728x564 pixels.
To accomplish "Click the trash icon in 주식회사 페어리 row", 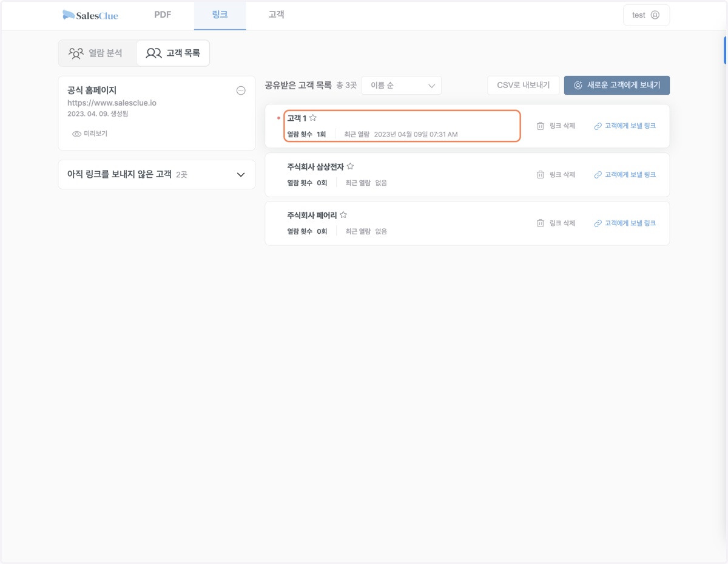I will click(541, 223).
